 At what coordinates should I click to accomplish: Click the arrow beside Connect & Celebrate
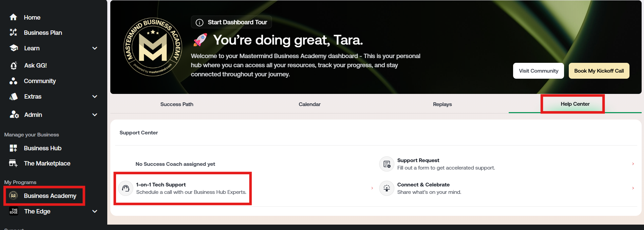[x=633, y=188]
